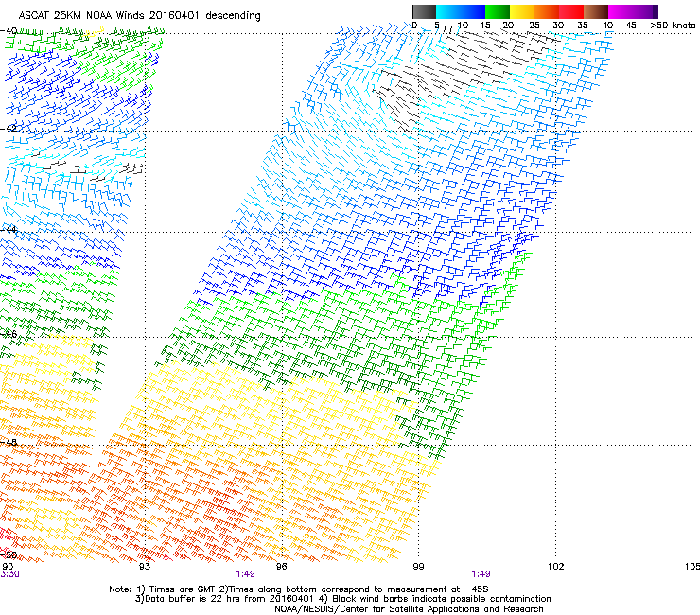Select the green 15–20 knots color segment
Viewport: 700px width, 615px height.
pos(498,11)
